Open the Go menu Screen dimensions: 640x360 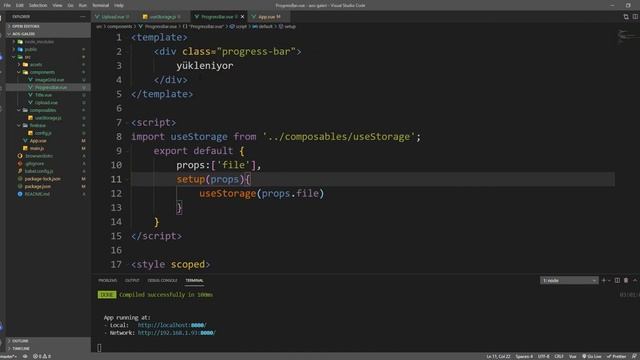(x=71, y=5)
